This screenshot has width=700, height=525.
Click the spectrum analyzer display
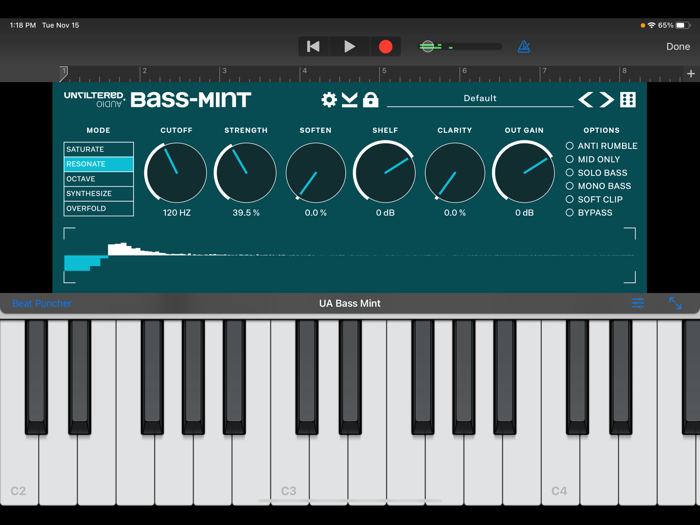coord(350,255)
